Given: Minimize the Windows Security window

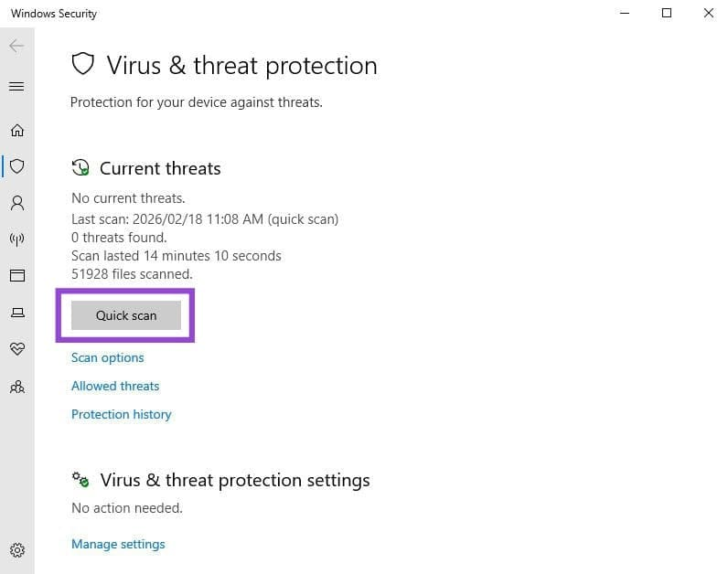Looking at the screenshot, I should coord(625,14).
